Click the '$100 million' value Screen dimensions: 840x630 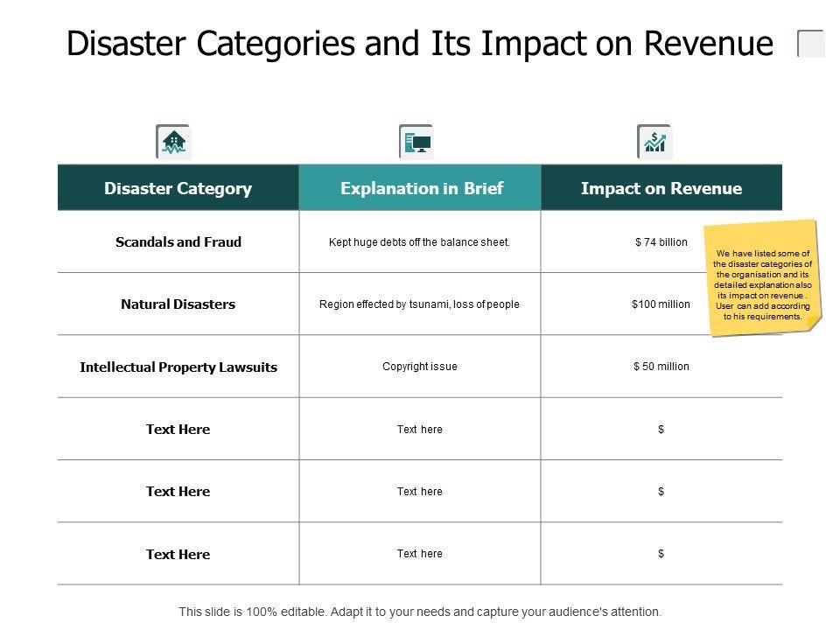coord(661,304)
